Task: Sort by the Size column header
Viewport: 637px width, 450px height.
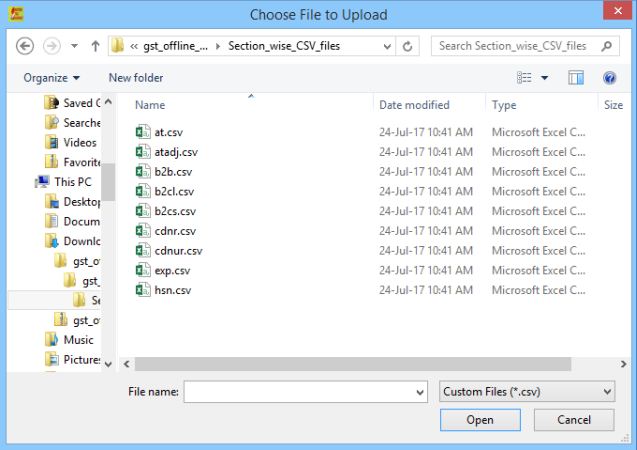Action: point(613,105)
